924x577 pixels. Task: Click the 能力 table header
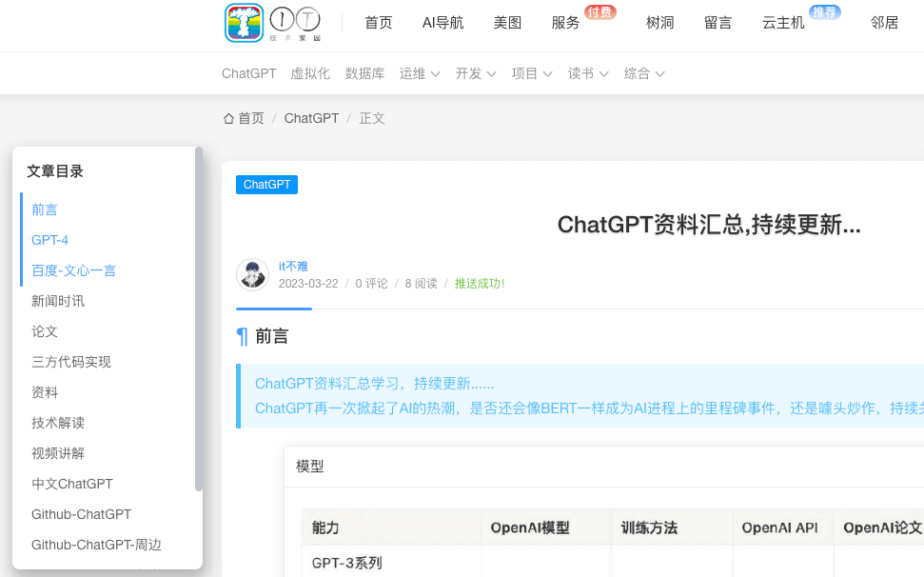tap(325, 528)
